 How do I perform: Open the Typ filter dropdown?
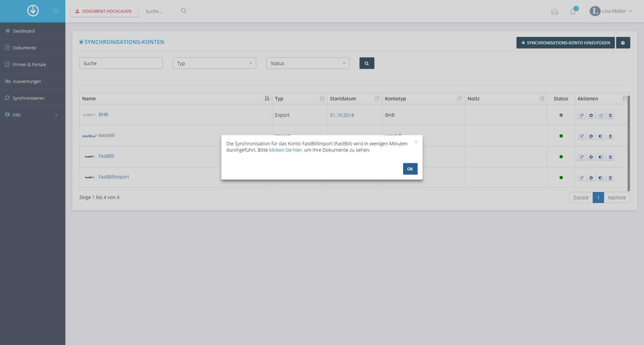click(x=214, y=63)
